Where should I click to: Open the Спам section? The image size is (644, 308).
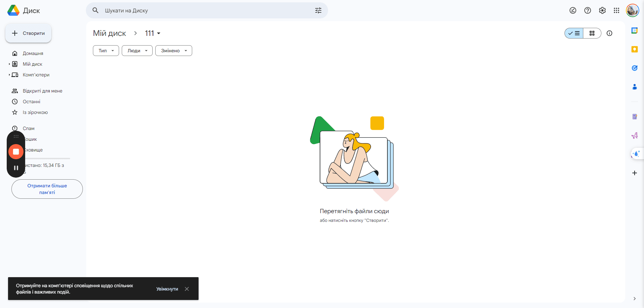click(x=29, y=128)
